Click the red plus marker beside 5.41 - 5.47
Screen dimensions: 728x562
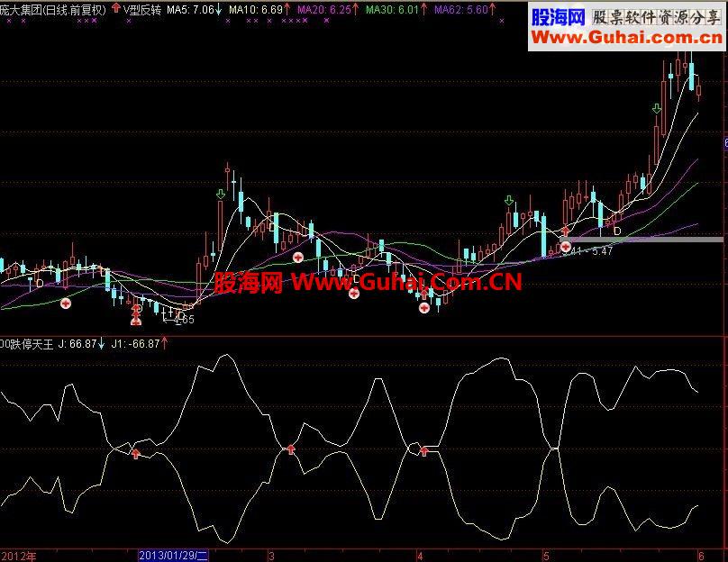pyautogui.click(x=566, y=248)
